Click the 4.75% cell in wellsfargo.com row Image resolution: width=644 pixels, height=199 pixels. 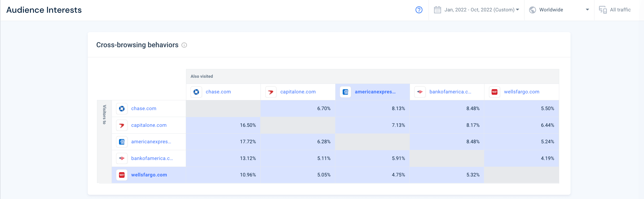click(373, 175)
